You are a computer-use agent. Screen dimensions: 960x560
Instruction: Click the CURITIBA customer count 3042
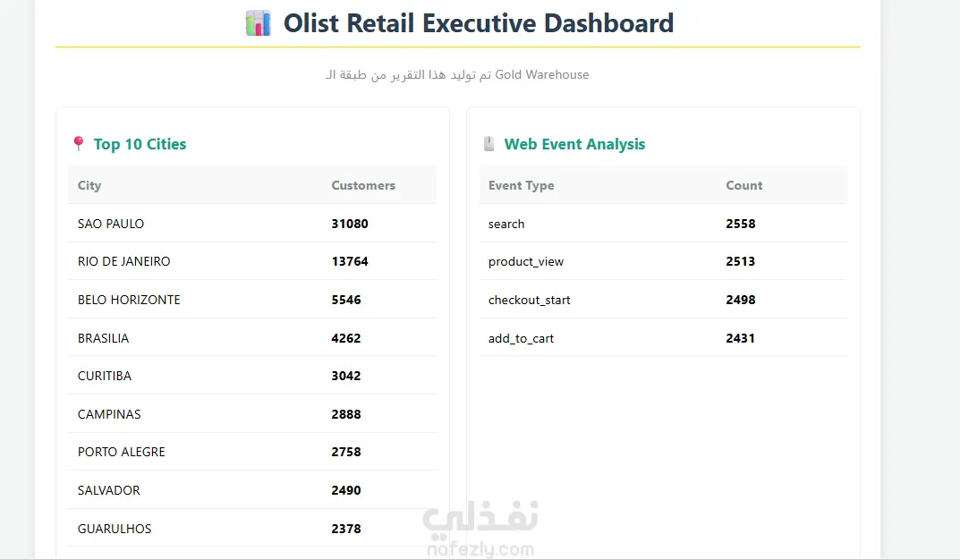[x=346, y=376]
